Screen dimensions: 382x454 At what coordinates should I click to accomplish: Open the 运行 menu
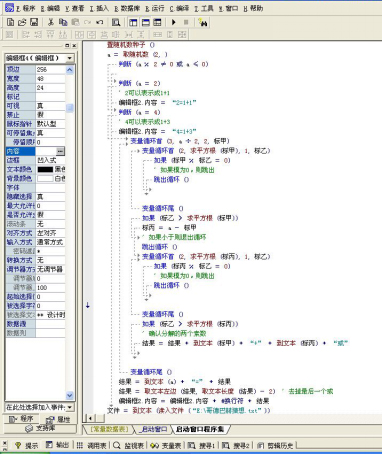tap(155, 8)
